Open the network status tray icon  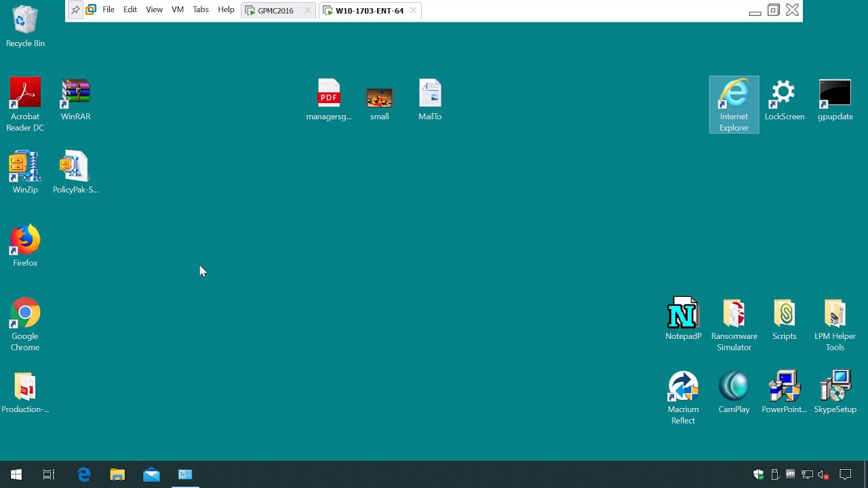[807, 474]
